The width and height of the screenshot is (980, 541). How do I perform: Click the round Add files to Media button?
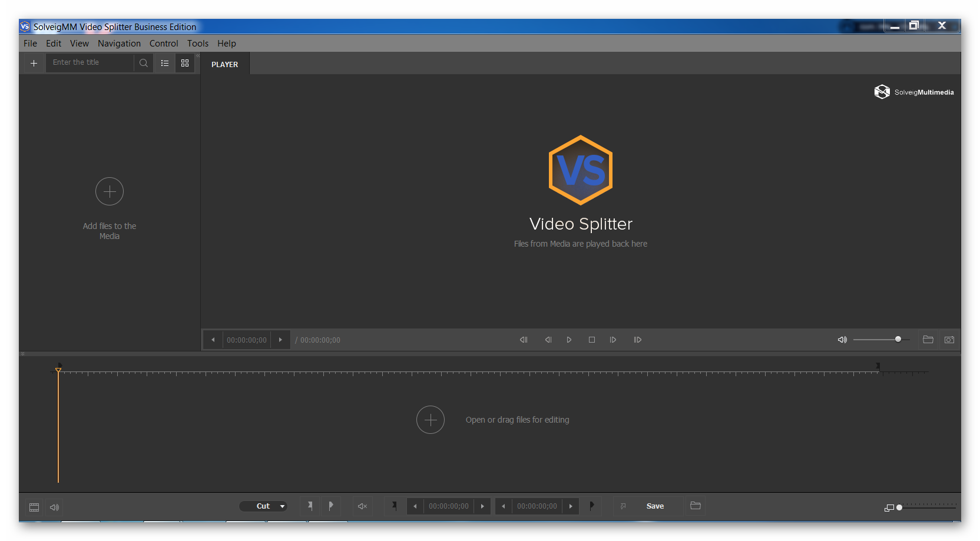click(x=110, y=191)
